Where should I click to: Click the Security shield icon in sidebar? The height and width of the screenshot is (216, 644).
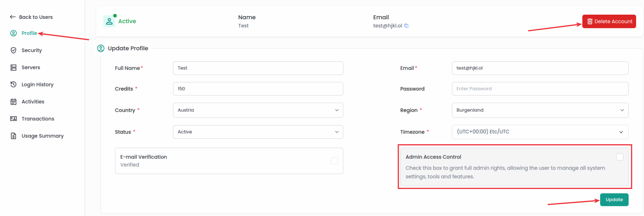14,50
